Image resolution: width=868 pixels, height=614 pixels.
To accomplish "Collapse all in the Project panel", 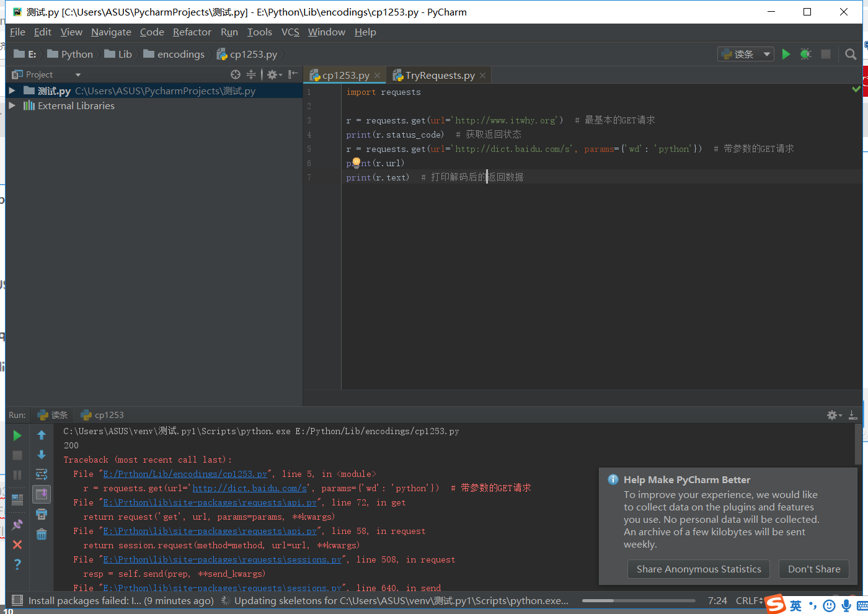I will pos(251,74).
